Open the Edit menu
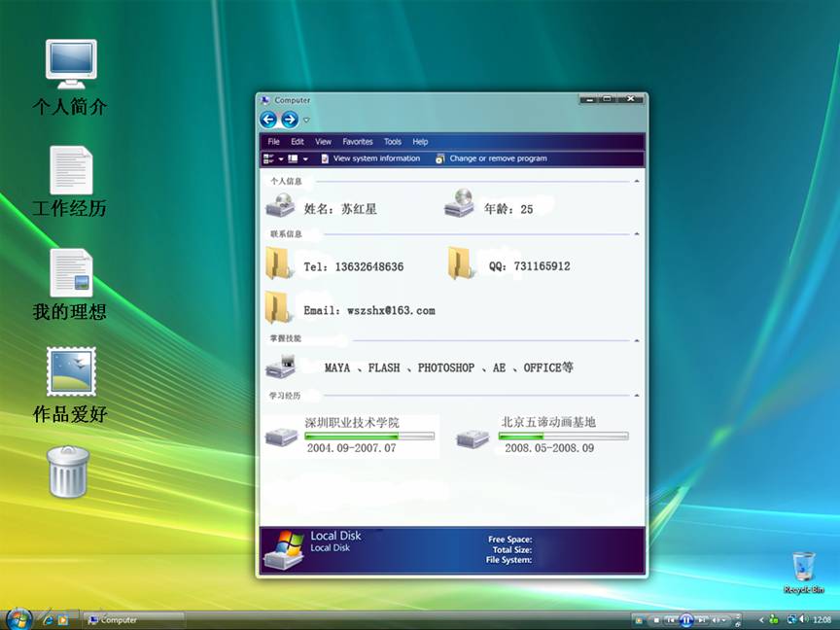The width and height of the screenshot is (840, 630). pyautogui.click(x=297, y=141)
